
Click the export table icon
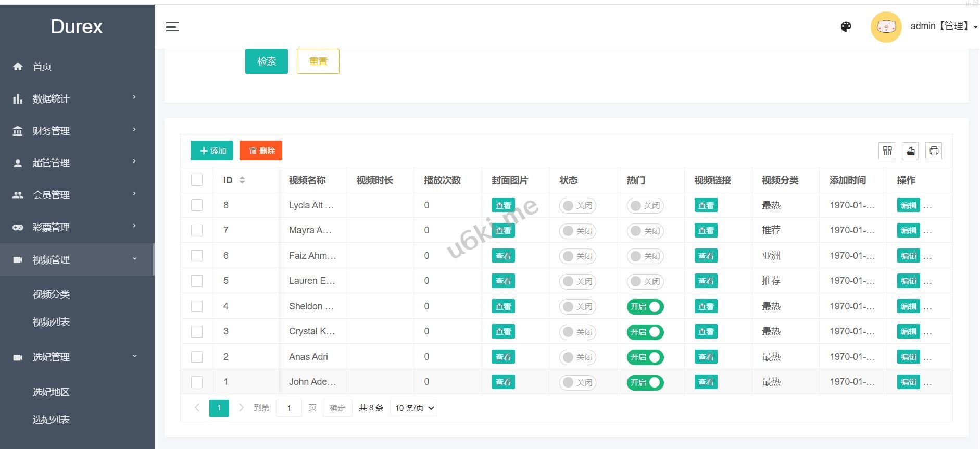[x=910, y=151]
